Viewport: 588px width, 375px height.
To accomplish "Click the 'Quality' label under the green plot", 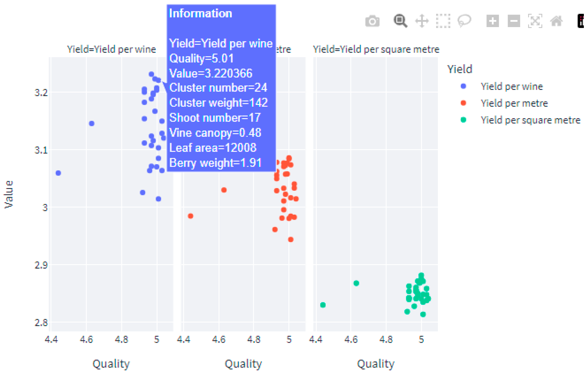I will pos(376,364).
